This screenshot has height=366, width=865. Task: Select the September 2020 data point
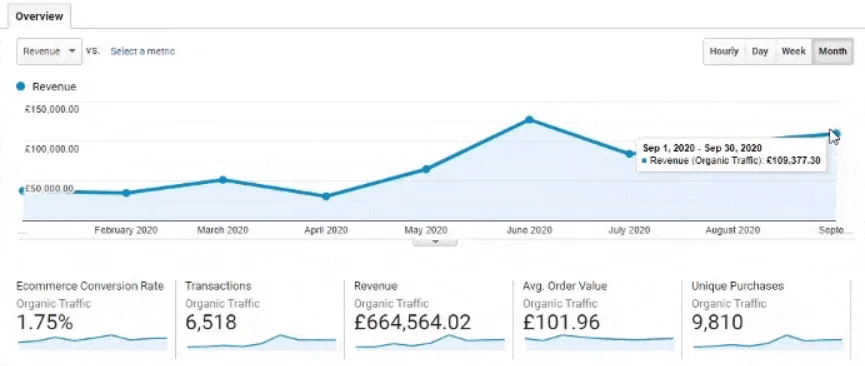(x=835, y=134)
